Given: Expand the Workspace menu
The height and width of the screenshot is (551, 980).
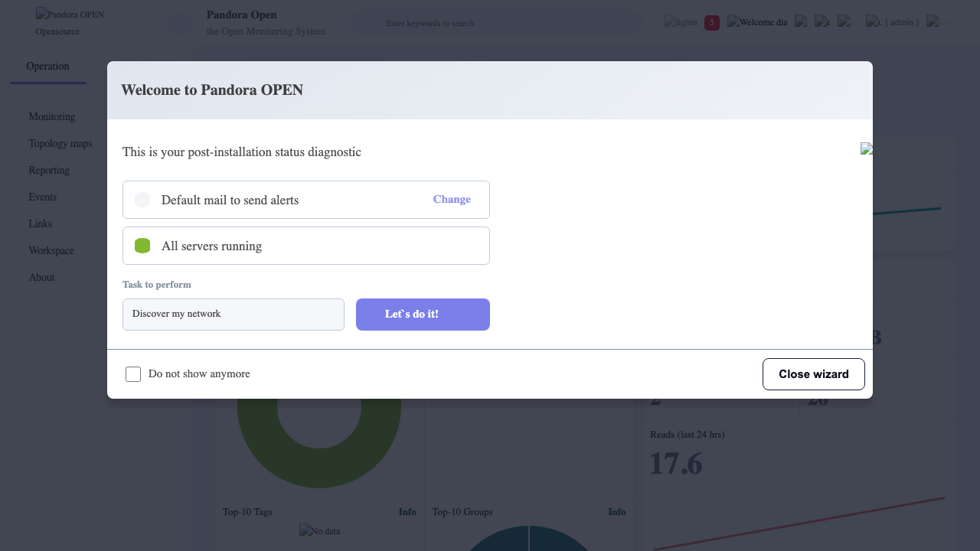Looking at the screenshot, I should coord(51,250).
